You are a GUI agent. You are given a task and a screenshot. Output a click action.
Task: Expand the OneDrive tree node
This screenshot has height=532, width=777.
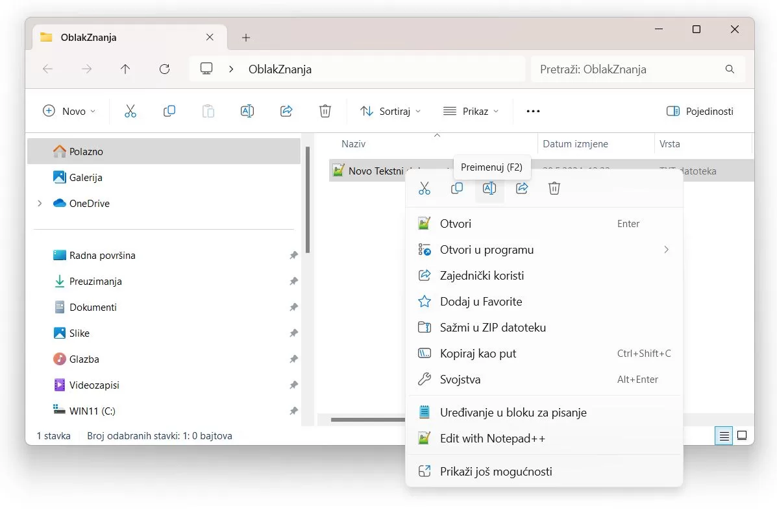[x=40, y=203]
